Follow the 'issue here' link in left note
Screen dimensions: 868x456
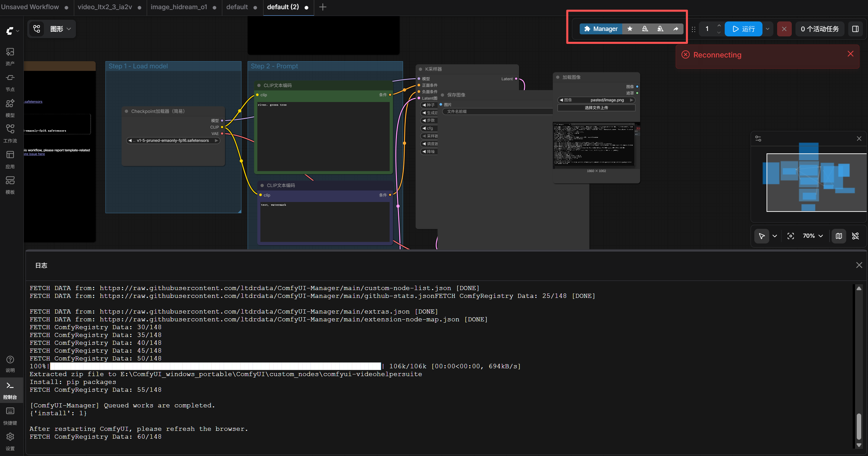tap(34, 154)
